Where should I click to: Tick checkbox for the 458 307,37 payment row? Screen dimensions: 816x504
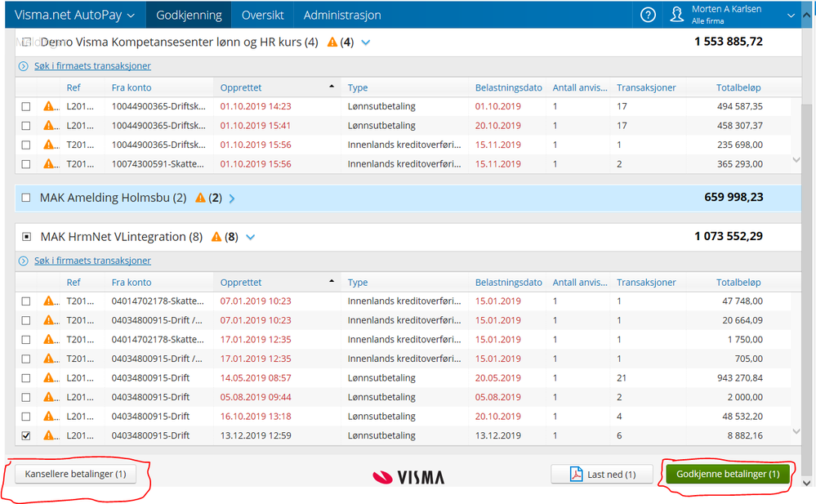[x=26, y=126]
